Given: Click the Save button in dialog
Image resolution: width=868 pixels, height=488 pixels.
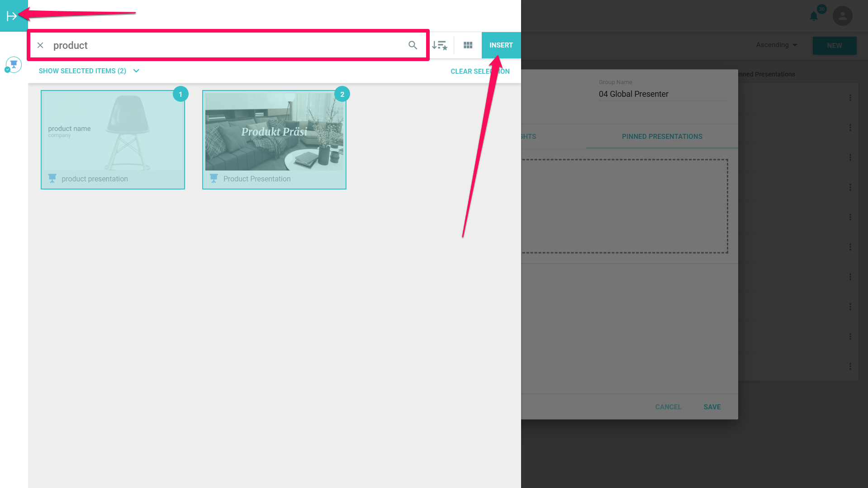Looking at the screenshot, I should click(712, 407).
